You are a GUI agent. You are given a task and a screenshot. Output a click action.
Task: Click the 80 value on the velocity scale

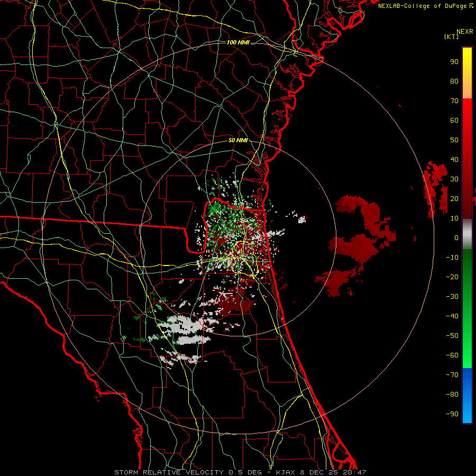click(454, 81)
